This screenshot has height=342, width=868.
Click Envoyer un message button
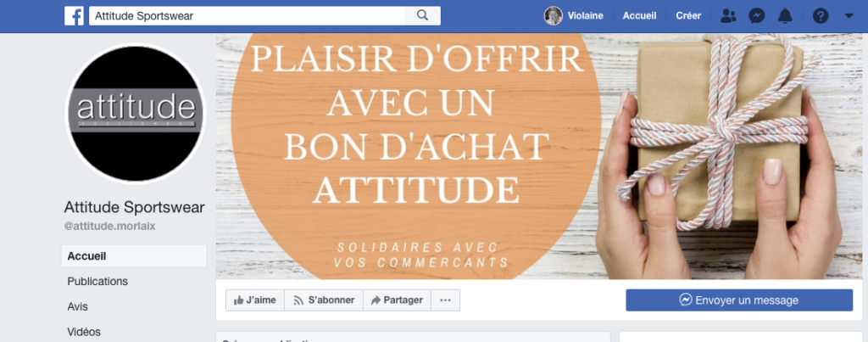739,300
